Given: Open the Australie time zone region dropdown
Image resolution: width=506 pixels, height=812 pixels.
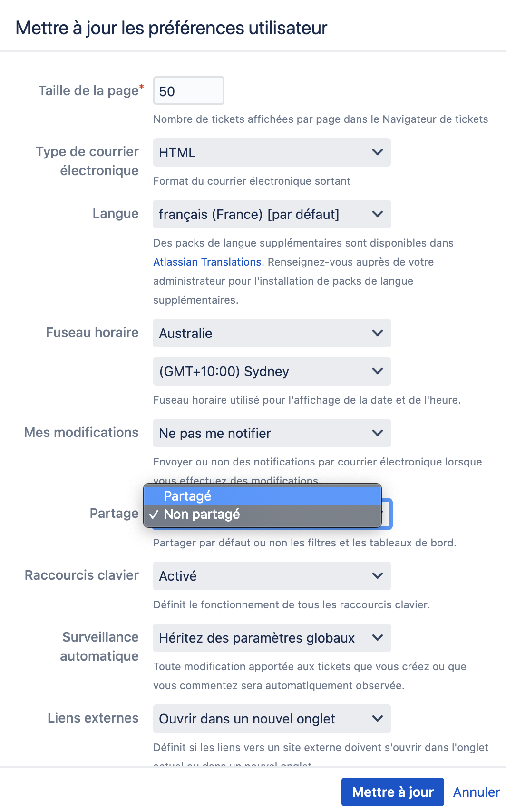Looking at the screenshot, I should click(272, 333).
